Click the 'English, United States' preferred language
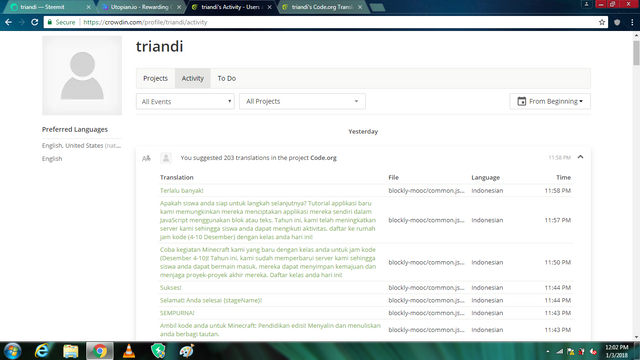Viewport: 640px width, 360px height. click(x=81, y=146)
